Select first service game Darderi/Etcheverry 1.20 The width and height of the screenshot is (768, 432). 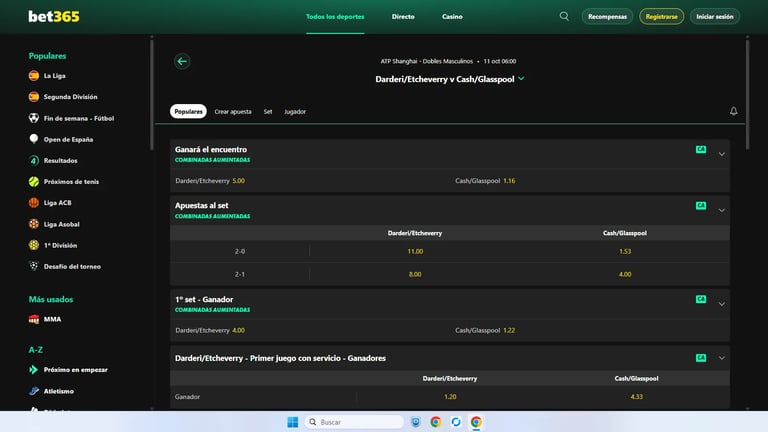point(450,397)
